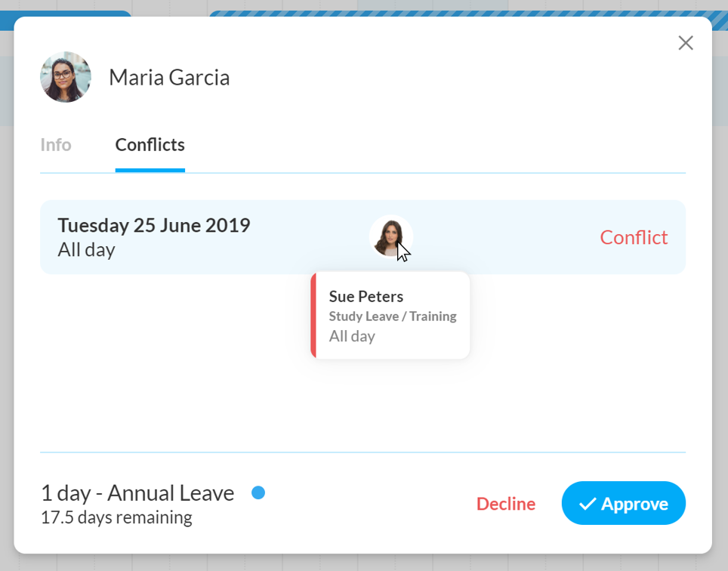Click the 1 day - Annual Leave summary
This screenshot has height=571, width=728.
pos(137,493)
